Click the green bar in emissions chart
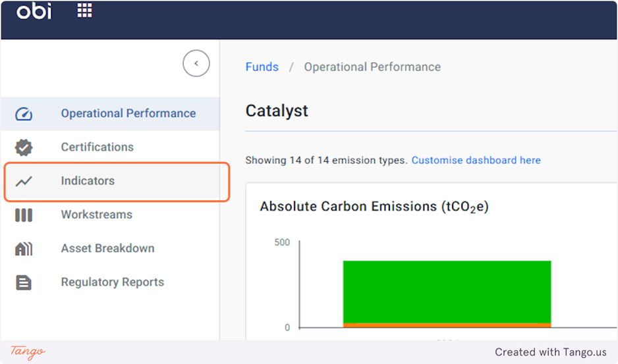This screenshot has height=364, width=618. pos(447,291)
